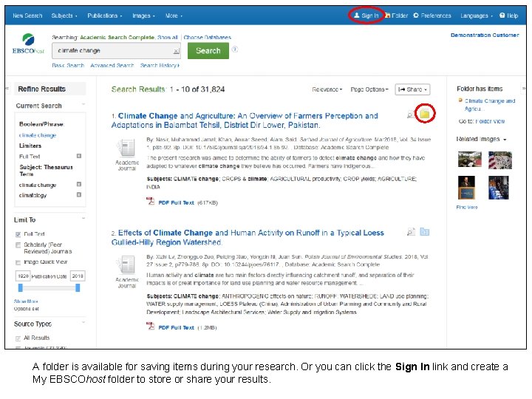The image size is (532, 399).
Task: Open the search box help question icon
Action: coord(234,50)
